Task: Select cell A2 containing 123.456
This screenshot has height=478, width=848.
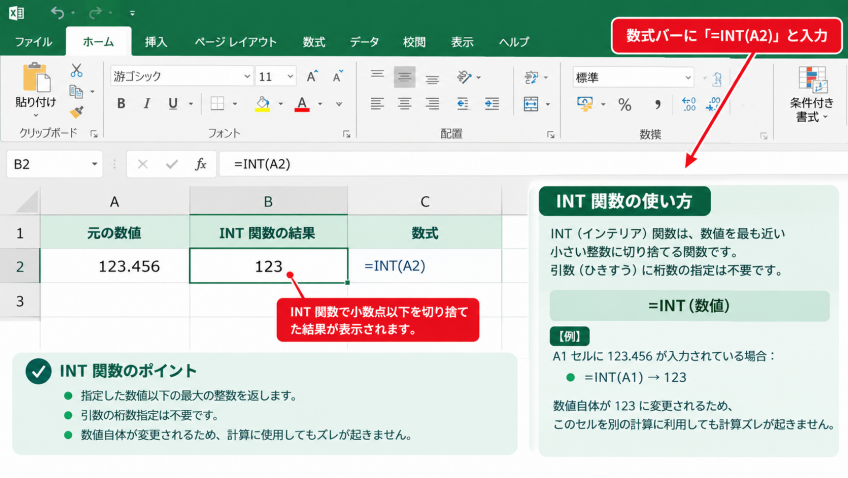Action: pos(115,266)
